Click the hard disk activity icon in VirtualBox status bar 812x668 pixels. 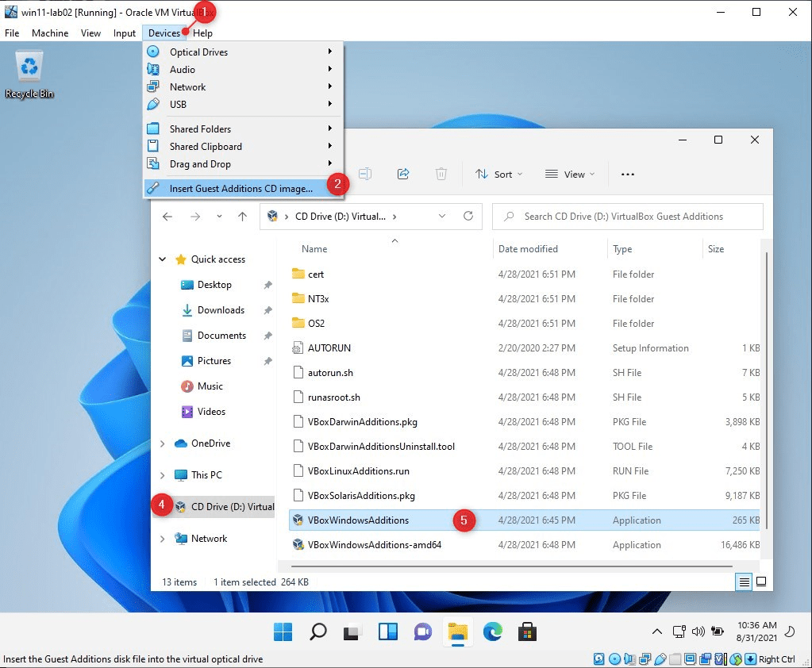tap(598, 658)
